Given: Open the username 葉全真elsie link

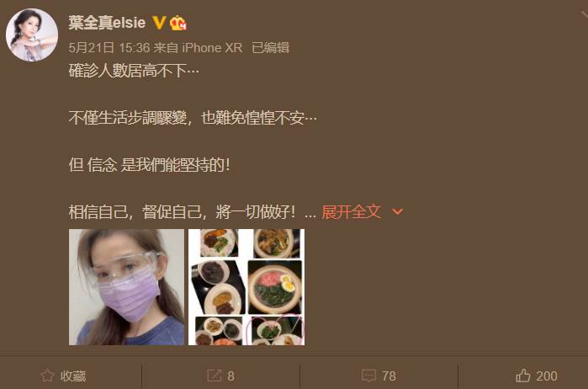Looking at the screenshot, I should tap(107, 23).
